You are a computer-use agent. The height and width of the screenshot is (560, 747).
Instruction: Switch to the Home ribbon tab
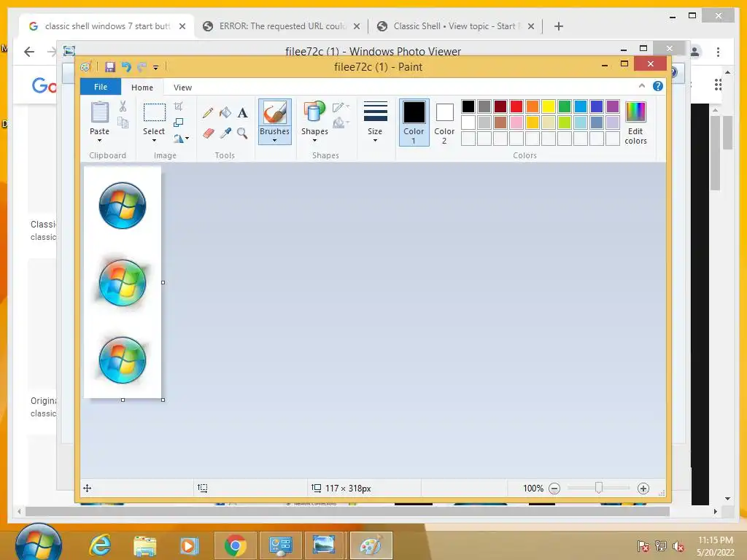coord(142,87)
